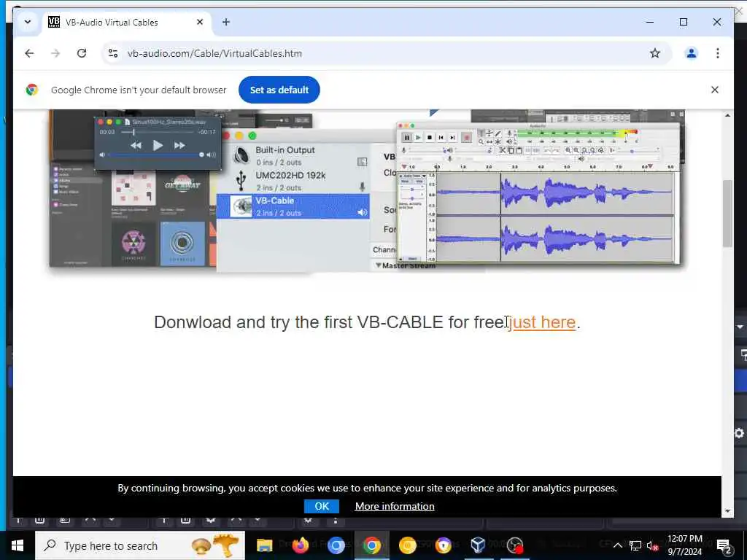The height and width of the screenshot is (560, 747).
Task: Click the scrollbar down arrow
Action: pos(727,511)
